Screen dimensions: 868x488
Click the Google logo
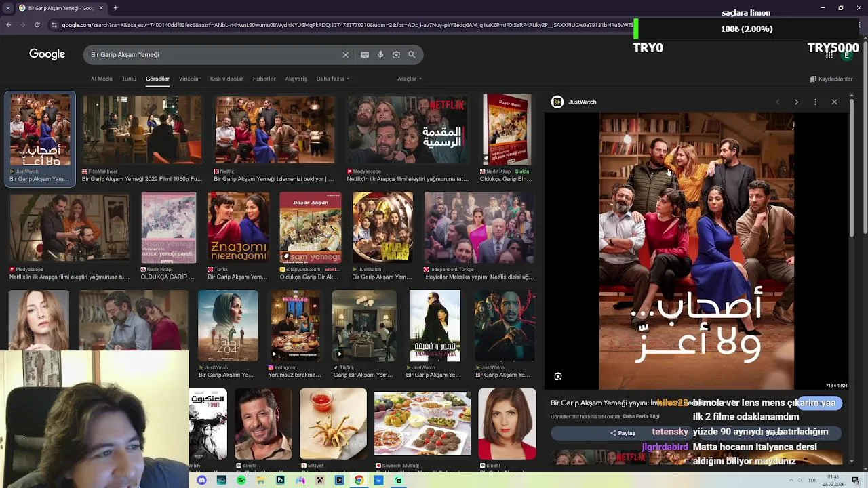point(47,54)
